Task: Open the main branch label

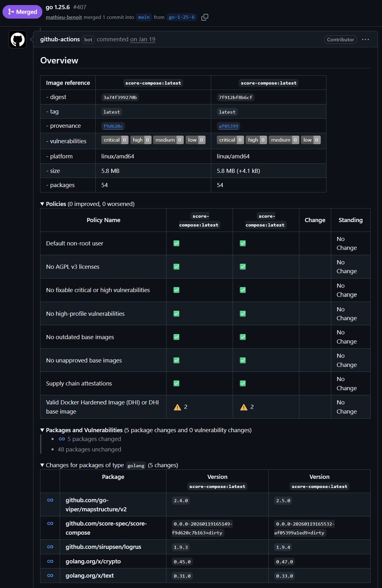Action: [144, 17]
